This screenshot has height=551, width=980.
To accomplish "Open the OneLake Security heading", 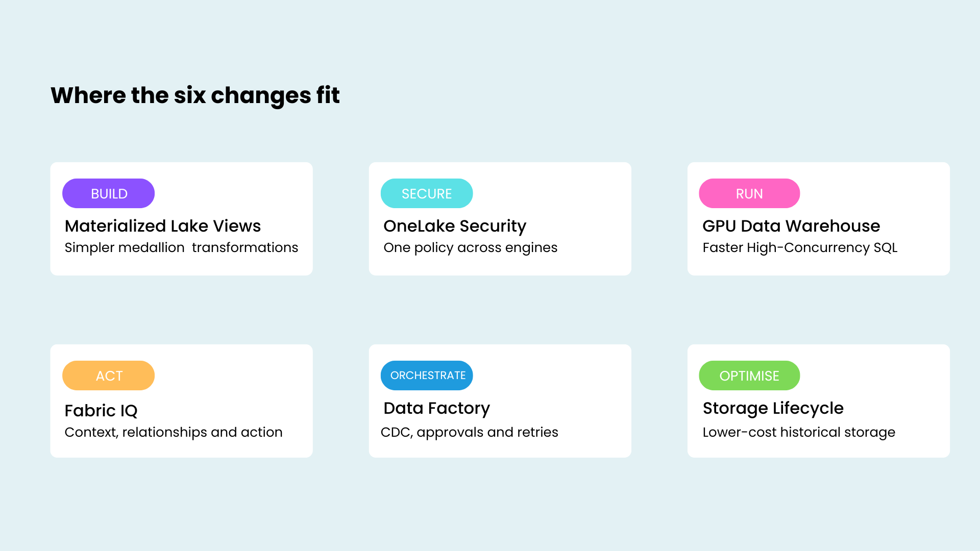I will (455, 226).
